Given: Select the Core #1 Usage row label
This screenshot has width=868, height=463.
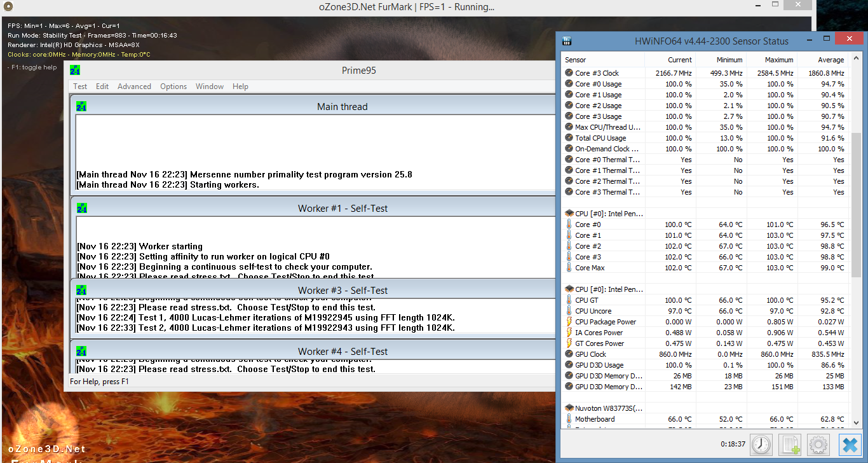Looking at the screenshot, I should (x=599, y=95).
